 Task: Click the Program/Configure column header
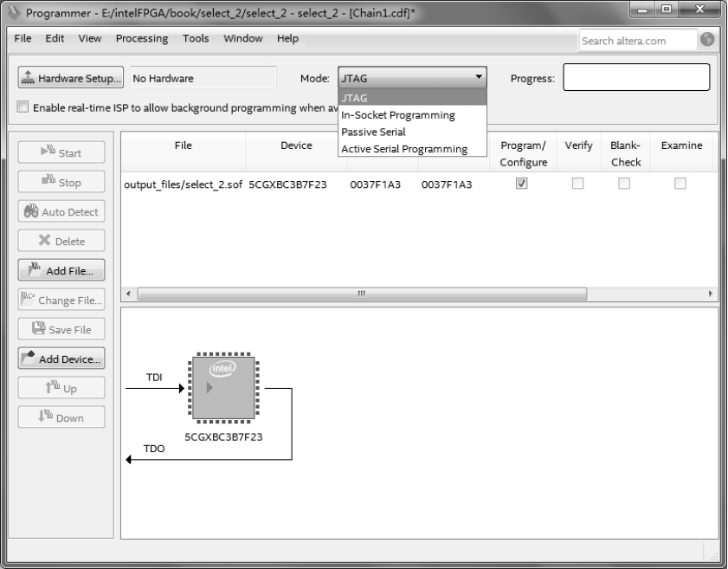(523, 153)
